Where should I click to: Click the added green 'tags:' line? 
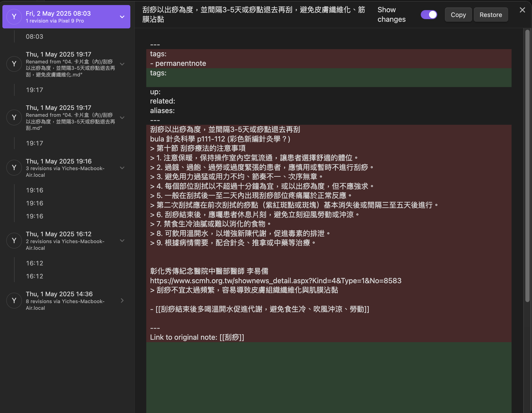pyautogui.click(x=158, y=73)
